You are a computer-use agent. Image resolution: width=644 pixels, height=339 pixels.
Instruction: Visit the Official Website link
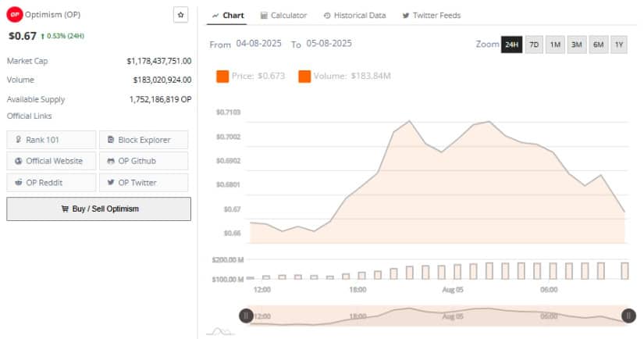point(52,161)
